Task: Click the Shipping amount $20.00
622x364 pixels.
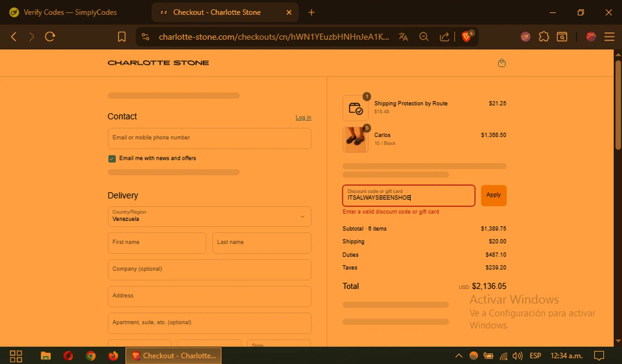Action: 497,241
